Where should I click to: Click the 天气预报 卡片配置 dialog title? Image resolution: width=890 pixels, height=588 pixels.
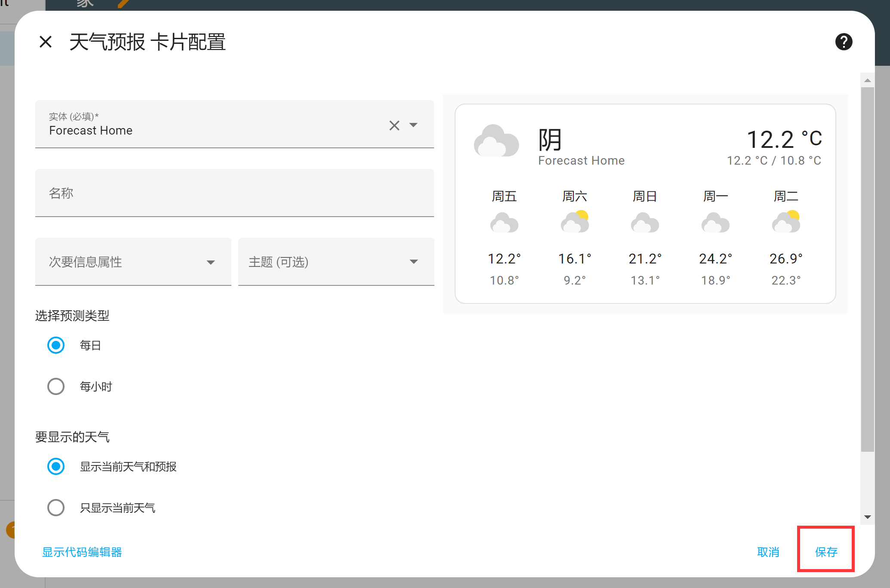[x=148, y=42]
